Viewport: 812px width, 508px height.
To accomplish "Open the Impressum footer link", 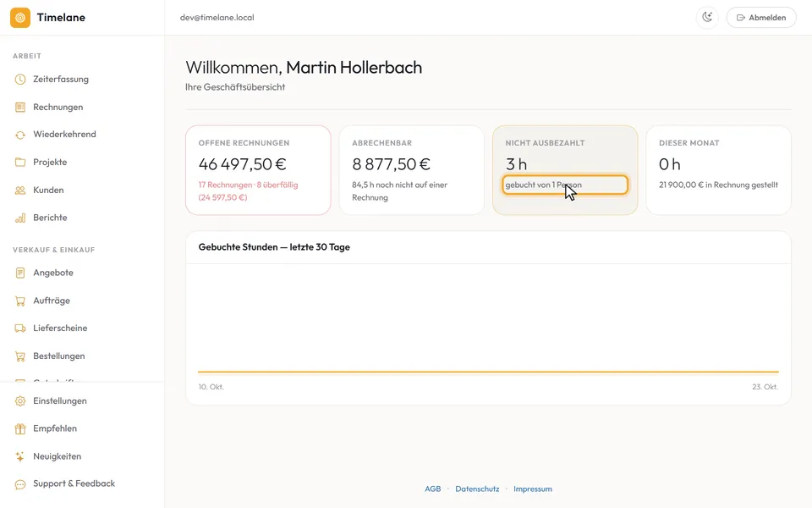I will [x=533, y=489].
